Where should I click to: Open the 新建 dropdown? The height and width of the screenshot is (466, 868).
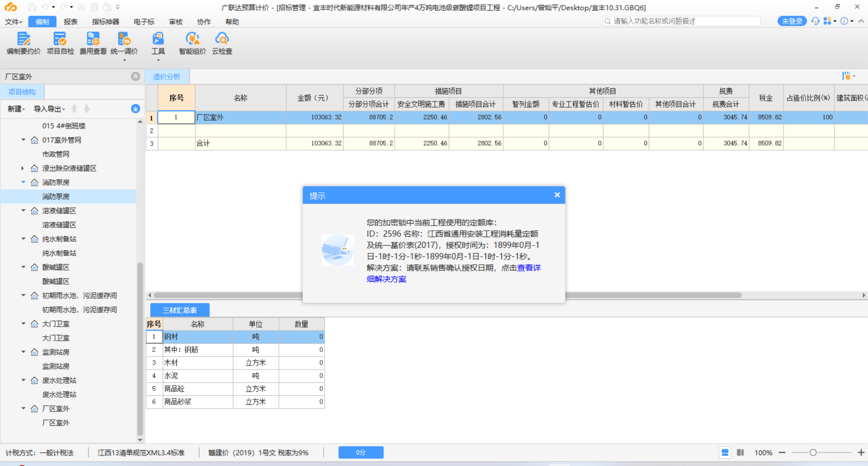click(16, 109)
